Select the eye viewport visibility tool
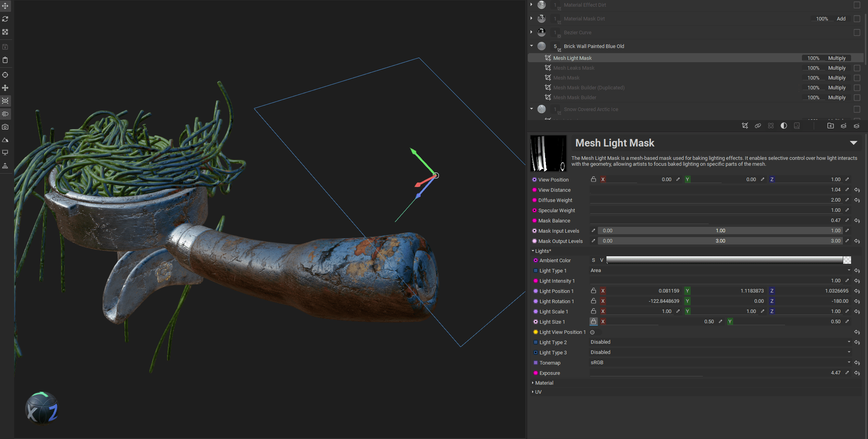 [x=5, y=101]
